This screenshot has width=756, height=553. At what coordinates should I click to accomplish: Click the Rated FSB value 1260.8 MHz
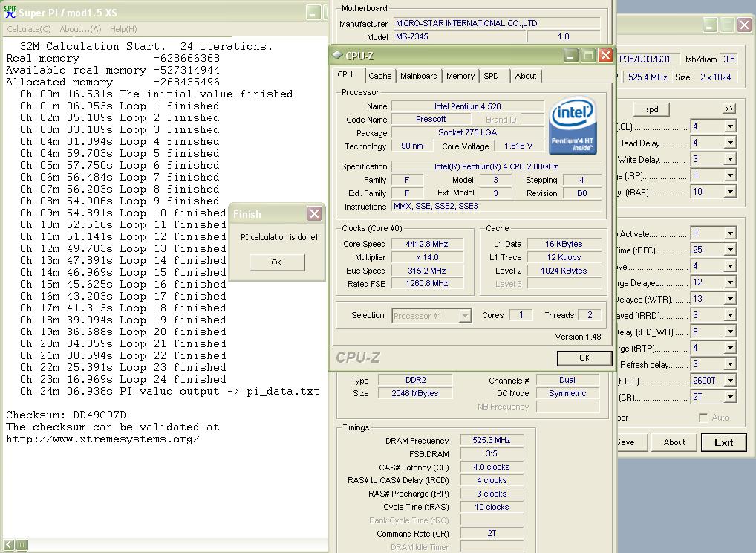[427, 284]
